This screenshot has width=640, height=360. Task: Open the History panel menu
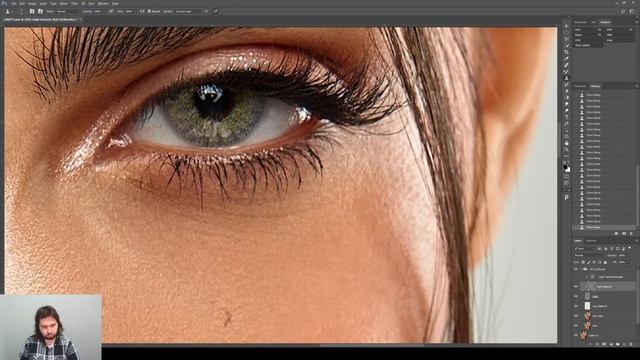click(x=637, y=86)
